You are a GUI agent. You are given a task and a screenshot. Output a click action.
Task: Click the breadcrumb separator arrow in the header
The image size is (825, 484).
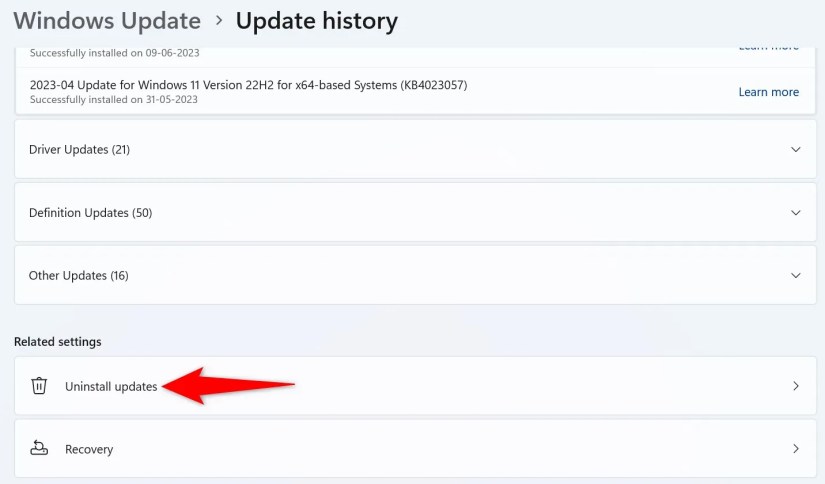(x=219, y=22)
